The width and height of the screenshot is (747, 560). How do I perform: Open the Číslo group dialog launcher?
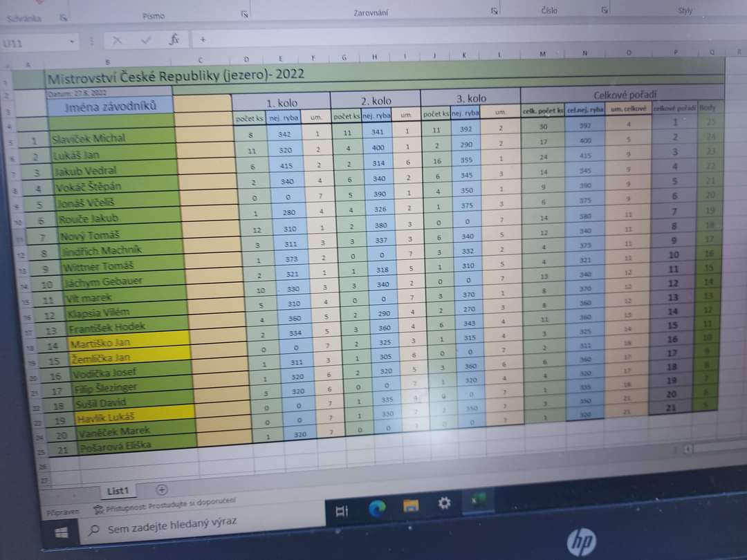(x=605, y=10)
